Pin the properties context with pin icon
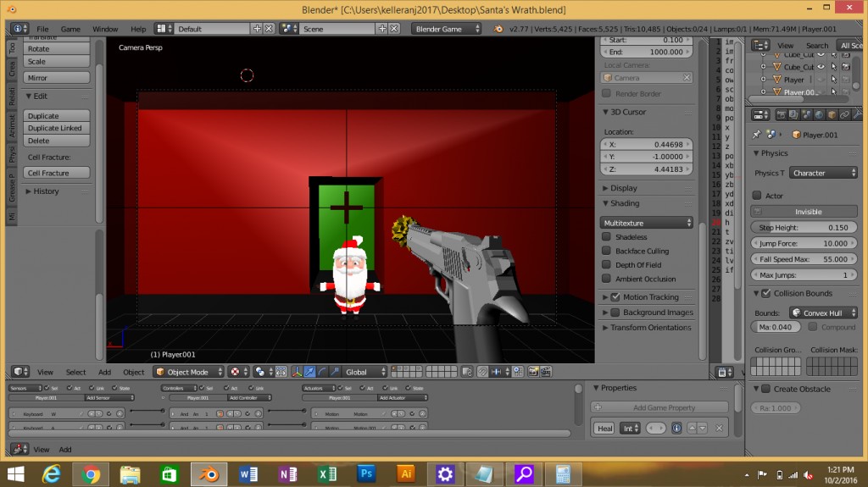The width and height of the screenshot is (868, 487). [757, 135]
